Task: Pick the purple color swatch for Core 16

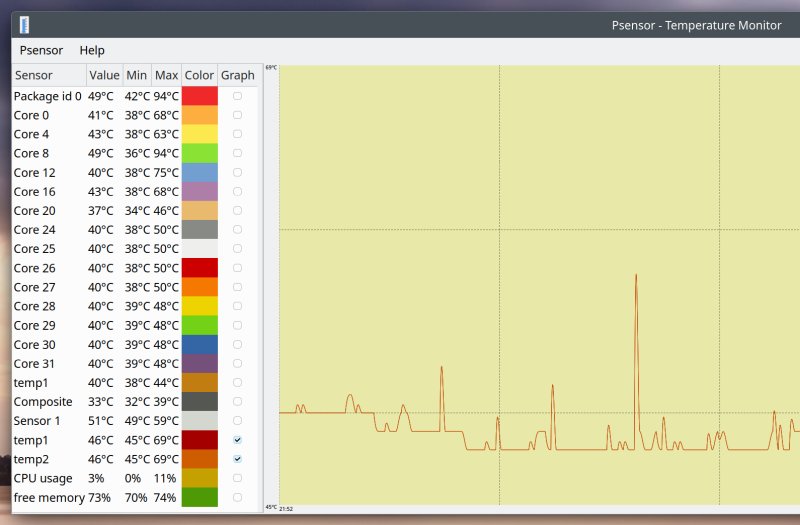Action: tap(199, 191)
